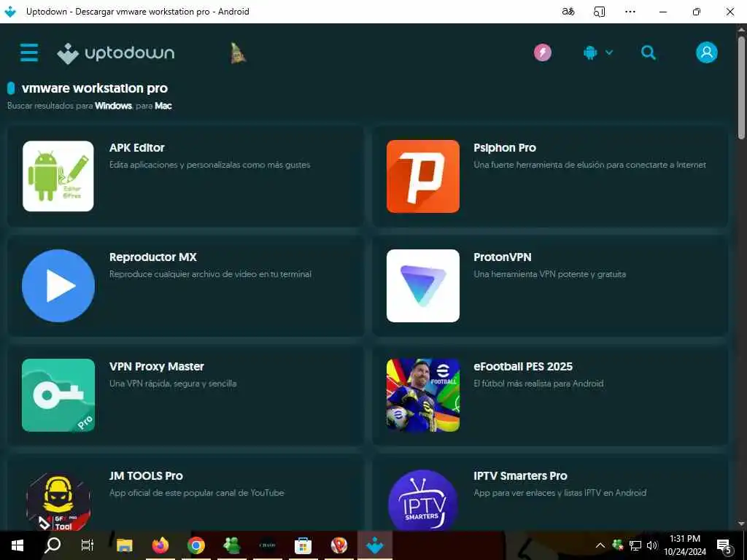
Task: Click the eFootball PES 2025 thumbnail
Action: point(423,395)
